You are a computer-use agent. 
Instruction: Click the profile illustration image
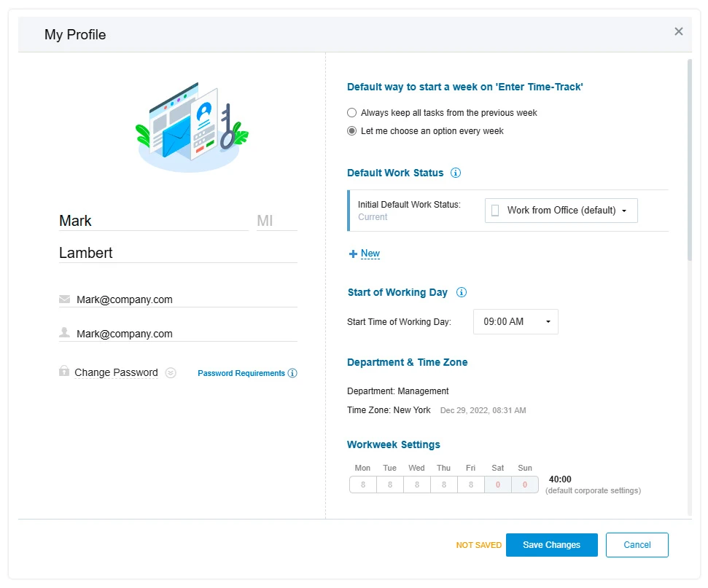click(192, 126)
